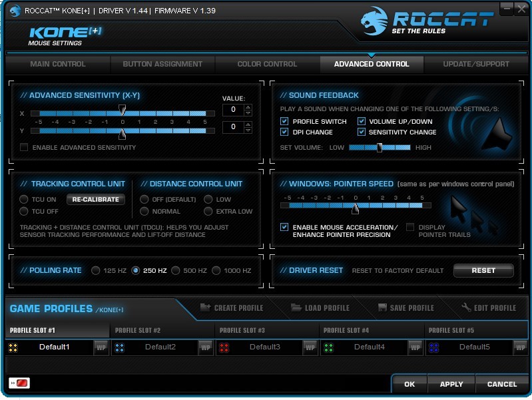Click the Re-Calibrate button
This screenshot has height=400, width=532.
[96, 200]
